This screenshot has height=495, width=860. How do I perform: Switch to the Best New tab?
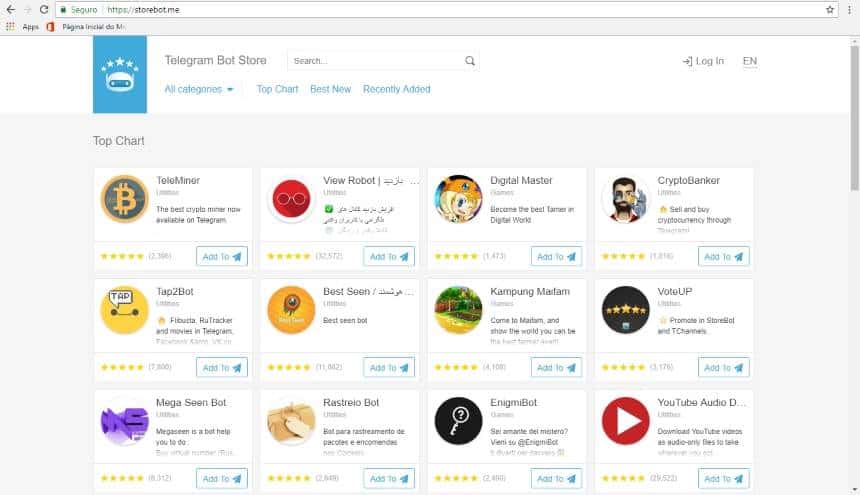click(330, 89)
